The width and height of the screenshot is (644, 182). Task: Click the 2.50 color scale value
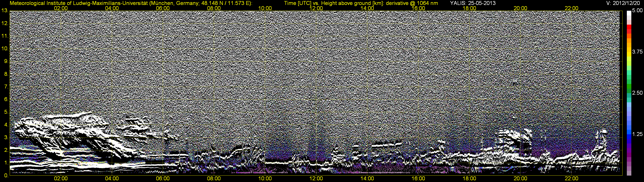point(638,93)
